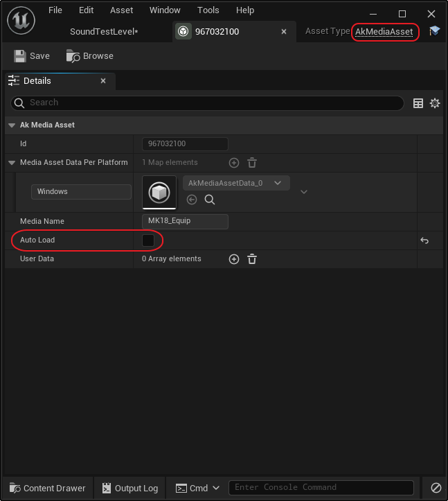Add a map element to Media Asset Data
448x501 pixels.
coord(234,163)
